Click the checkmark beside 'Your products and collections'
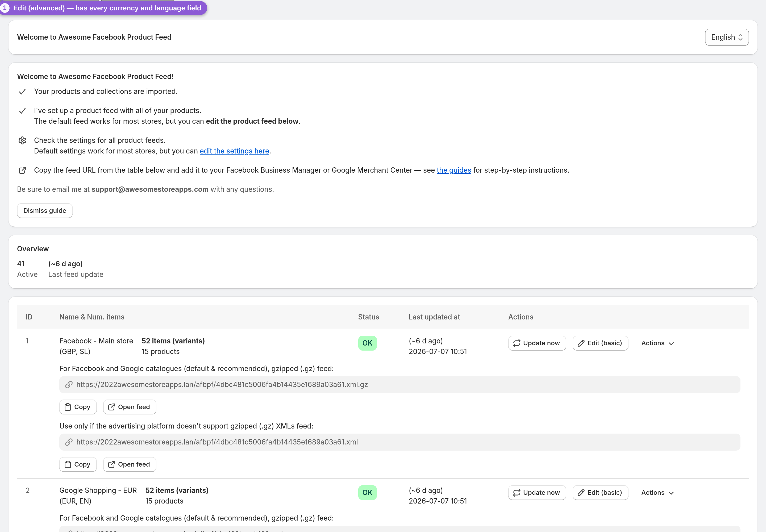 tap(22, 92)
